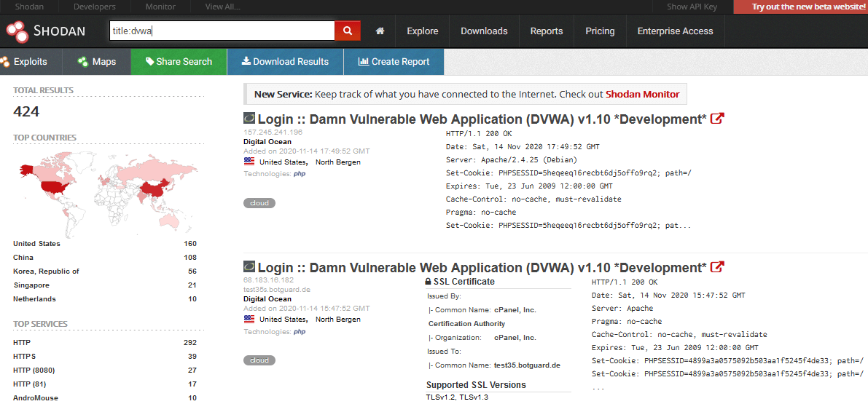Click the red search magnifier button

point(348,31)
